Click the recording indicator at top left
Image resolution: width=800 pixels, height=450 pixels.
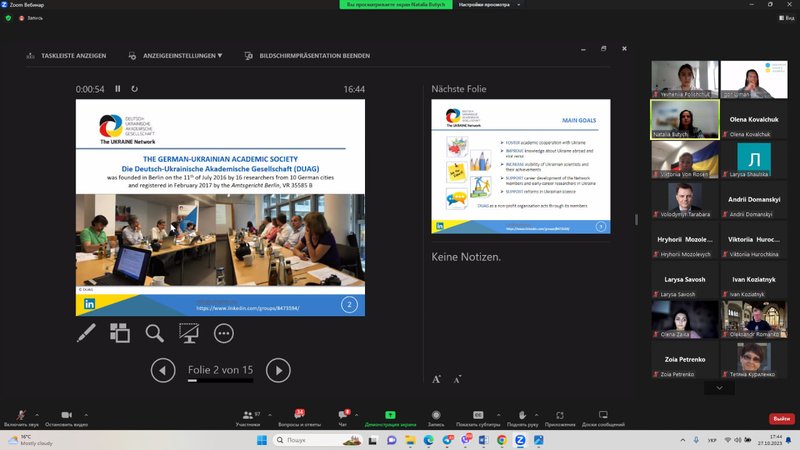pos(31,18)
